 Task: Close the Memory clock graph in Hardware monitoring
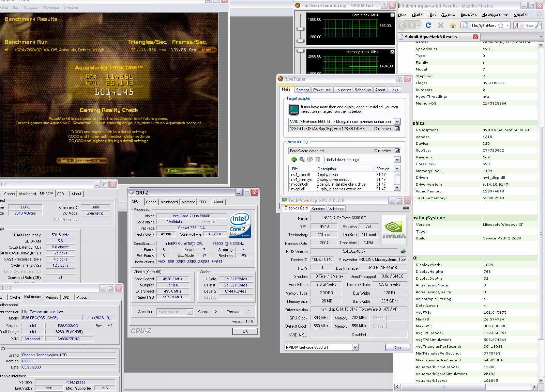(x=392, y=52)
